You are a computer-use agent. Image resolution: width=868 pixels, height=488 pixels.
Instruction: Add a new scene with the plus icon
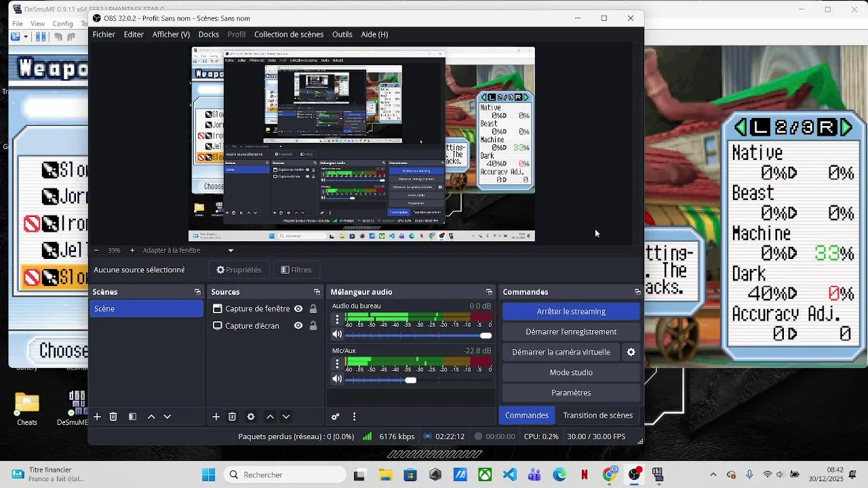click(97, 417)
